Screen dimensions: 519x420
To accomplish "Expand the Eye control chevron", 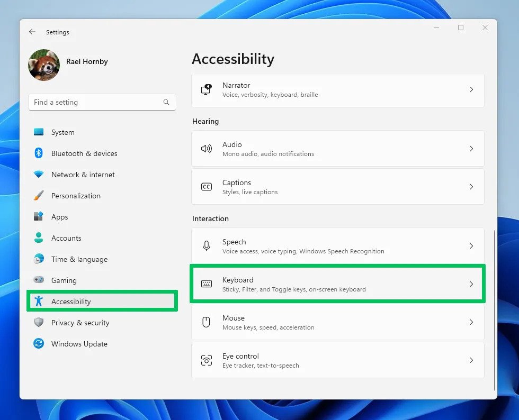I will [471, 360].
